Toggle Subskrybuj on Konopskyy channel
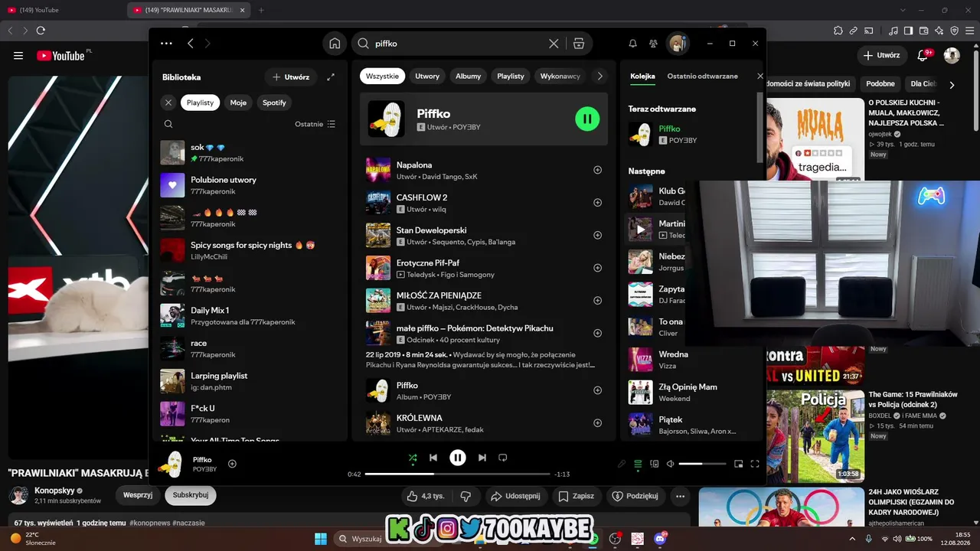 click(191, 495)
